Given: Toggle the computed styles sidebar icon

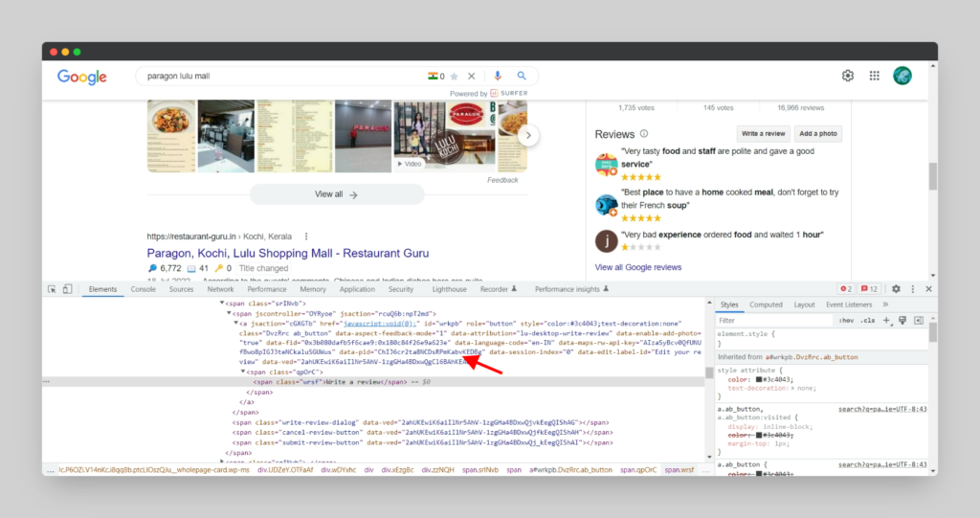Looking at the screenshot, I should 919,321.
